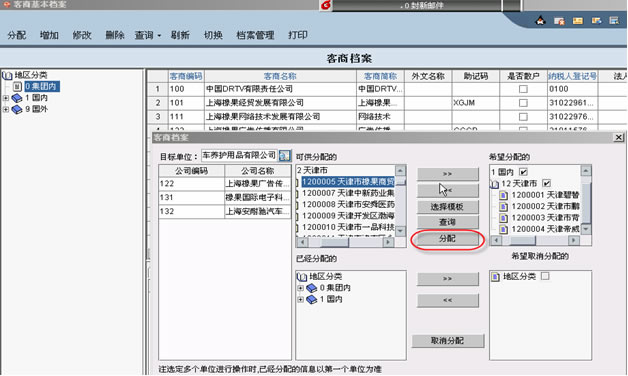Viewport: 628px width, 376px height.
Task: Check the 地区分类 checkbox under 希望取消分配的
Action: pyautogui.click(x=545, y=276)
